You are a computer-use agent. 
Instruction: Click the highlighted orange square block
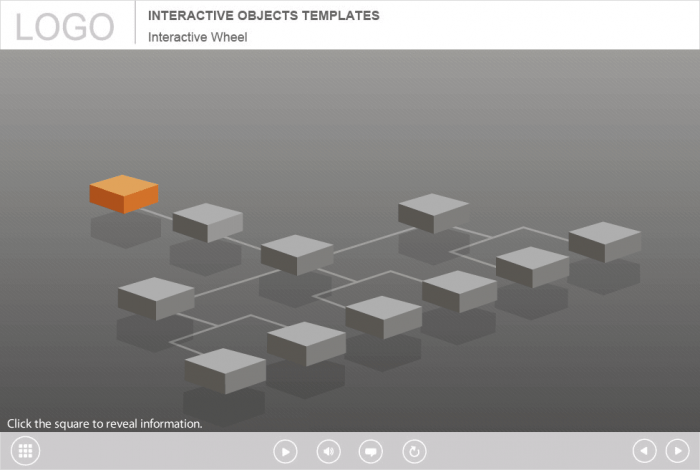click(x=124, y=193)
